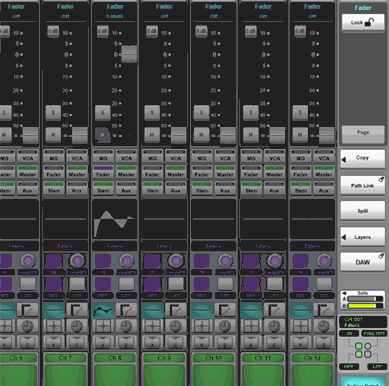The width and height of the screenshot is (389, 386).
Task: Click the green Ch 9 channel name button
Action: [164, 358]
